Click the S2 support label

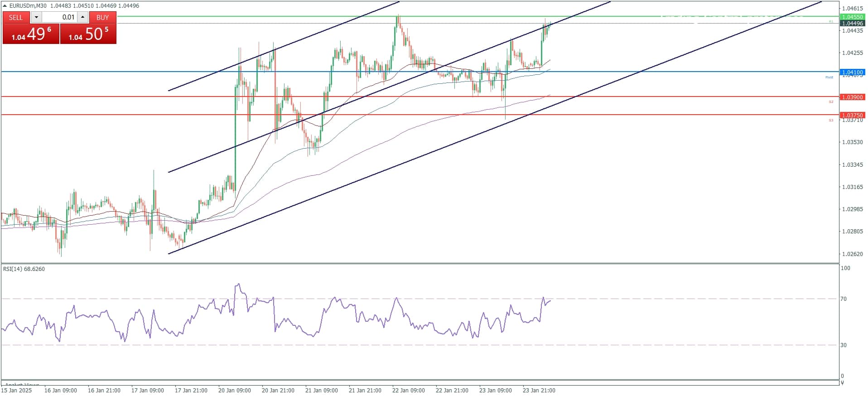coord(831,102)
